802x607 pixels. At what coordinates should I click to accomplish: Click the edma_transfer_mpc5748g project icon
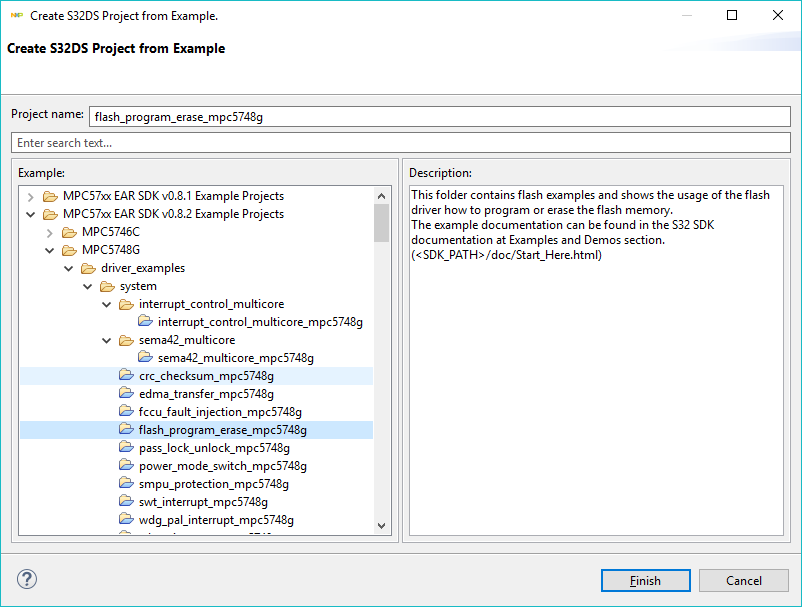click(126, 394)
